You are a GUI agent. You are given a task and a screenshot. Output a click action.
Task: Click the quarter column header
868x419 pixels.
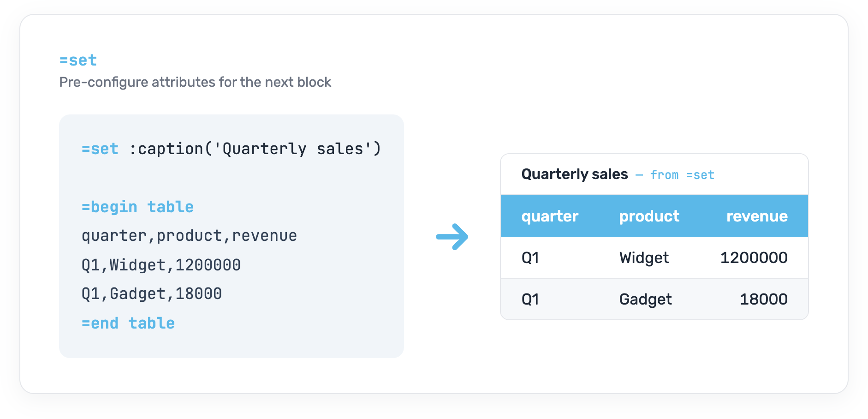(550, 216)
